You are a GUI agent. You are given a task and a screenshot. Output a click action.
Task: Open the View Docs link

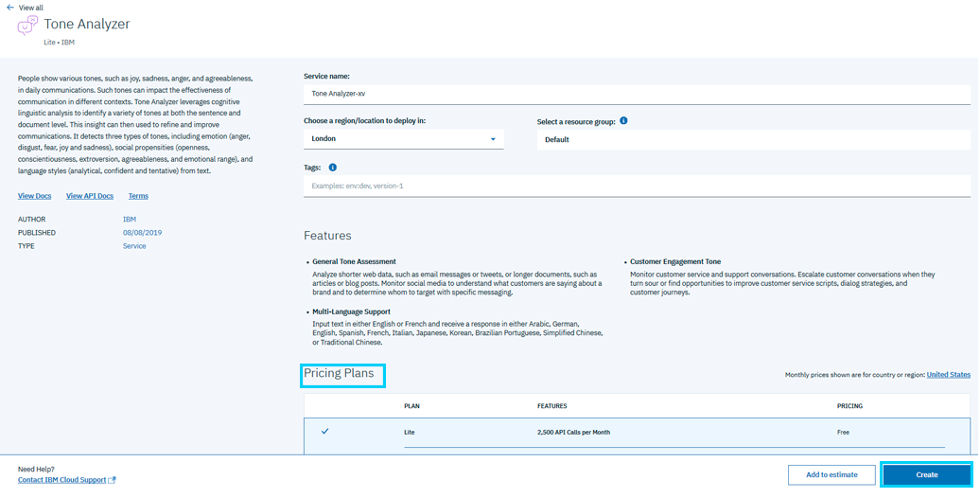(x=34, y=196)
